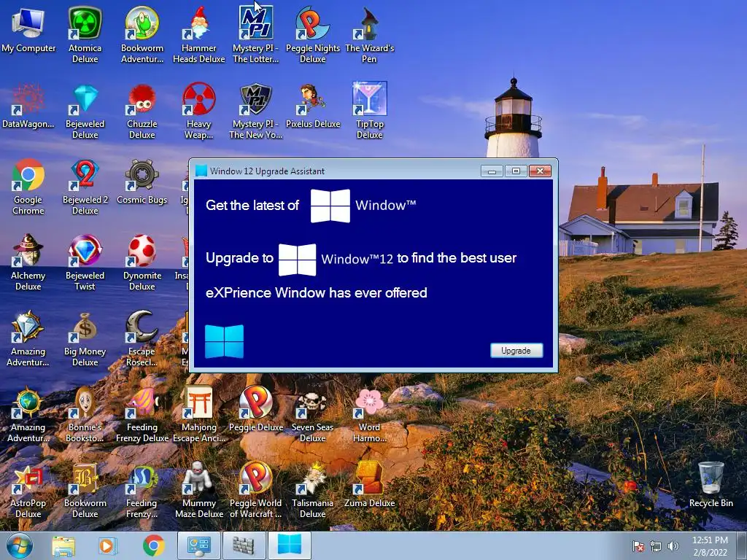
Task: Minimize the Upgrade Assistant window
Action: tap(492, 171)
